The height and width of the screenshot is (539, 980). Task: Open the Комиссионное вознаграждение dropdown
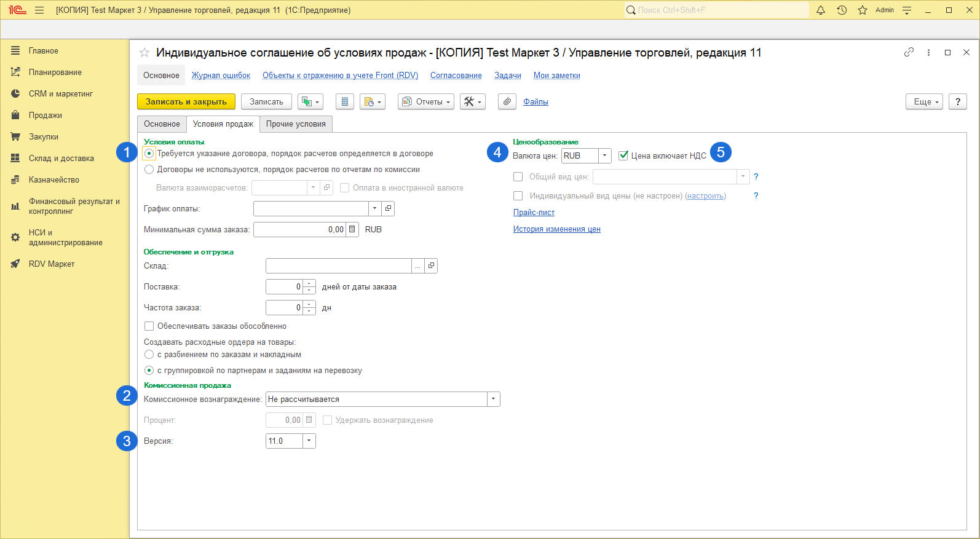[493, 399]
